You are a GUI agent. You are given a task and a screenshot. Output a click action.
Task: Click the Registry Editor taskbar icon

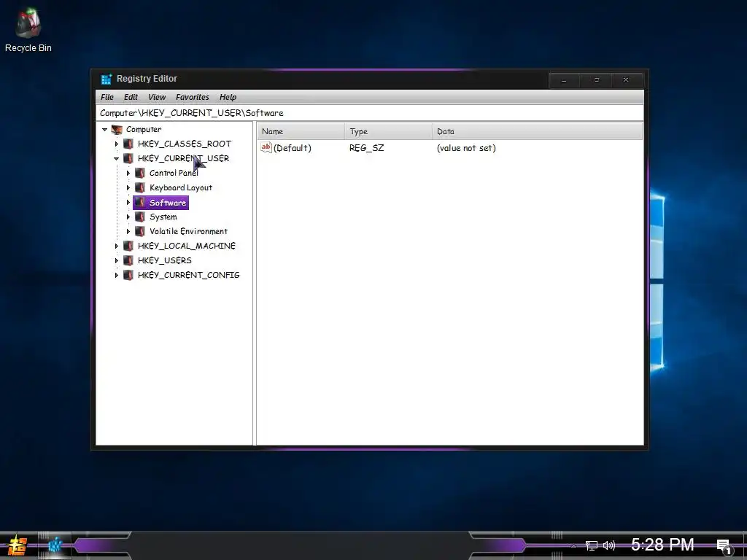point(55,545)
